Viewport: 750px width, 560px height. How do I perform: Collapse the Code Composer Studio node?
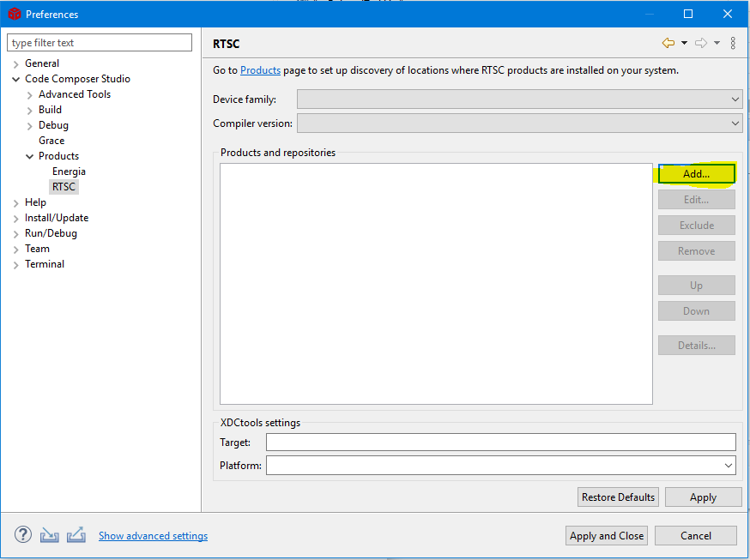point(16,79)
